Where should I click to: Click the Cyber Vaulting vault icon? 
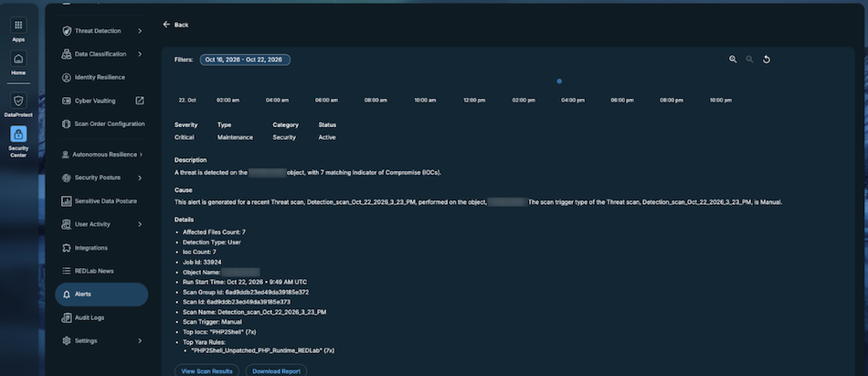[67, 101]
